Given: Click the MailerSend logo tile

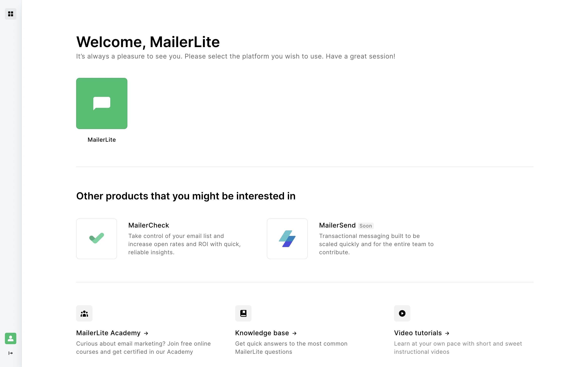Looking at the screenshot, I should (287, 239).
